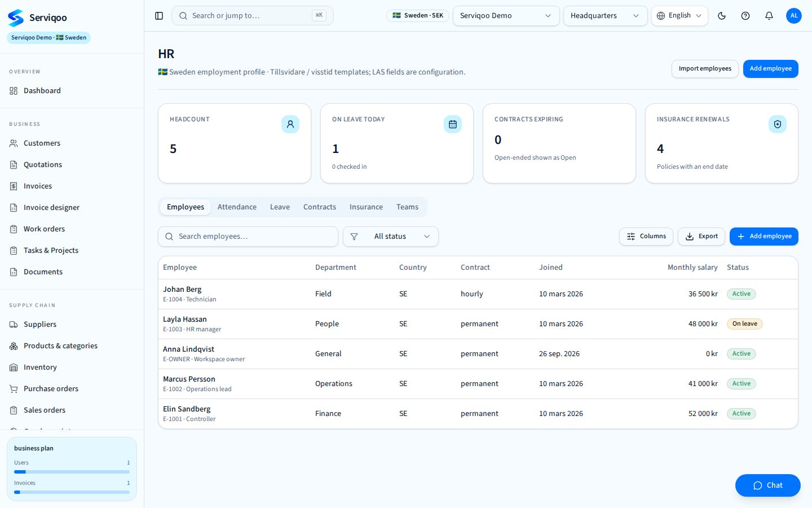Viewport: 812px width, 508px height.
Task: Switch to the Leave tab
Action: [280, 207]
